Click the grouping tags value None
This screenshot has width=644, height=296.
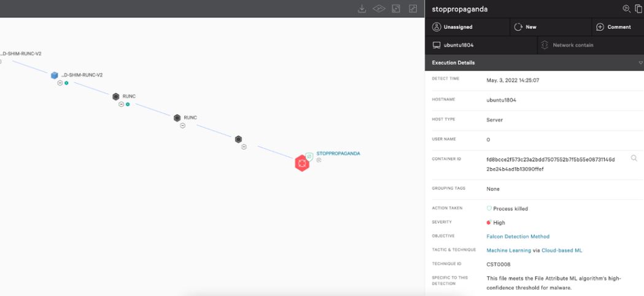(493, 189)
